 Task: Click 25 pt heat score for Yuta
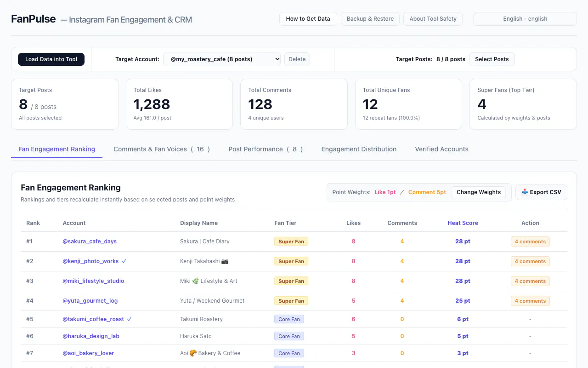click(463, 301)
